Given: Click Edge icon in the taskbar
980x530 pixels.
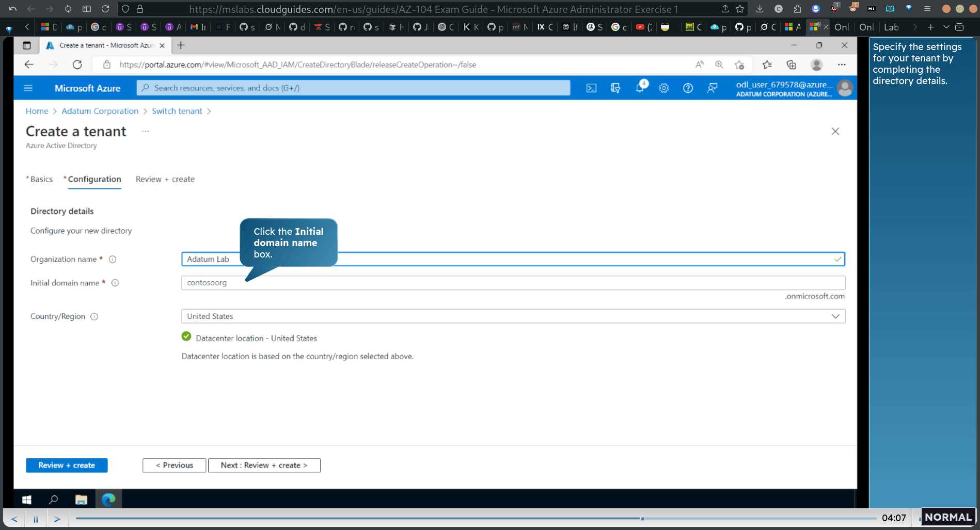Looking at the screenshot, I should 108,500.
